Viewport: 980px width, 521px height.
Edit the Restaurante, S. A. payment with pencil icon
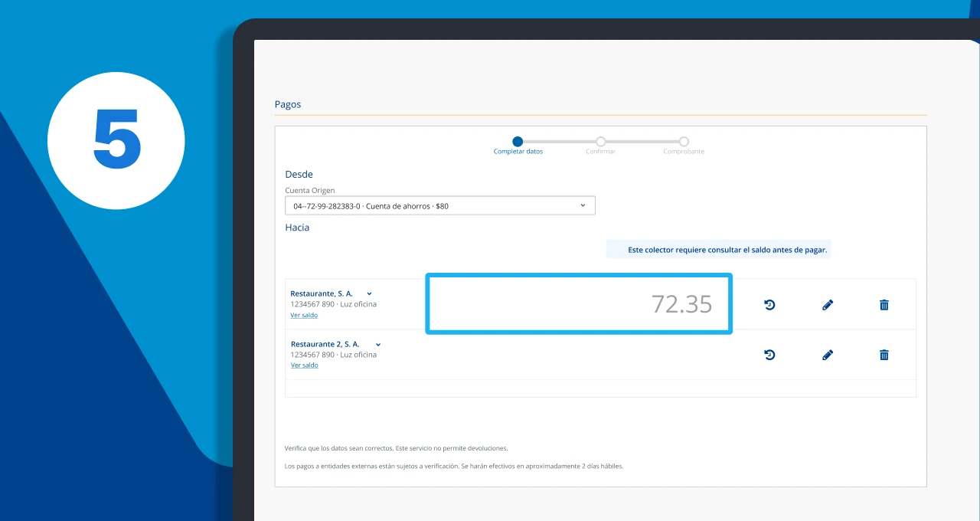coord(827,305)
